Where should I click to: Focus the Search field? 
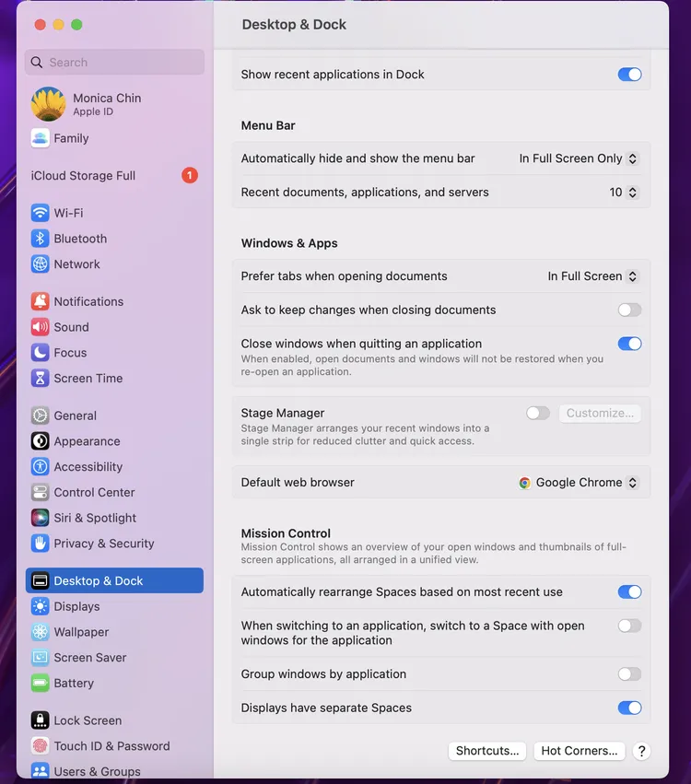click(114, 62)
